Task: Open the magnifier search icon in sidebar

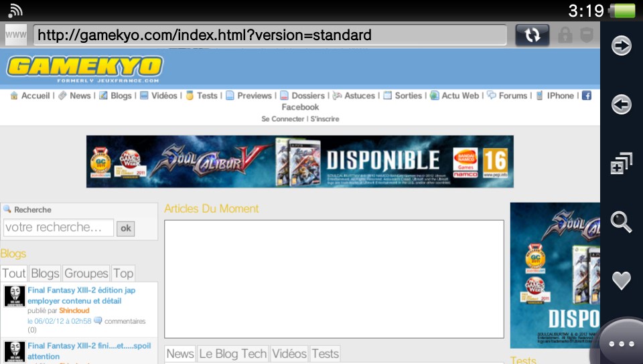Action: pyautogui.click(x=622, y=222)
